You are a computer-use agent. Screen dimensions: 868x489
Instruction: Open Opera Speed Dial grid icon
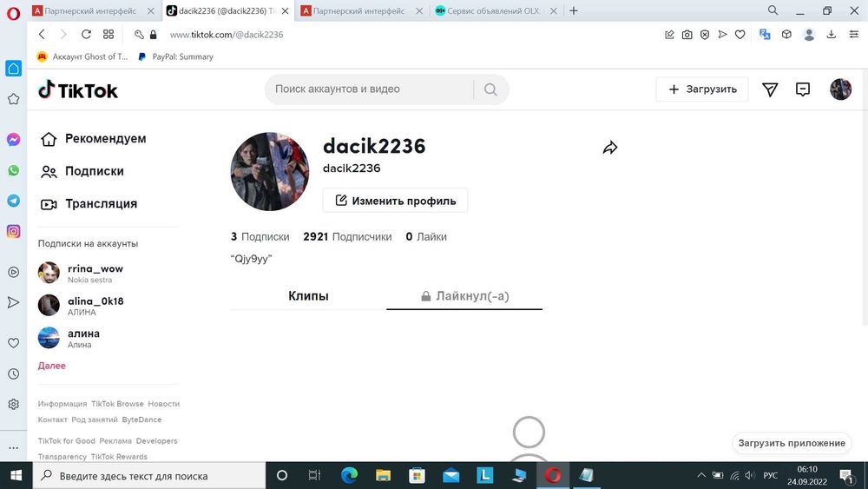click(108, 35)
